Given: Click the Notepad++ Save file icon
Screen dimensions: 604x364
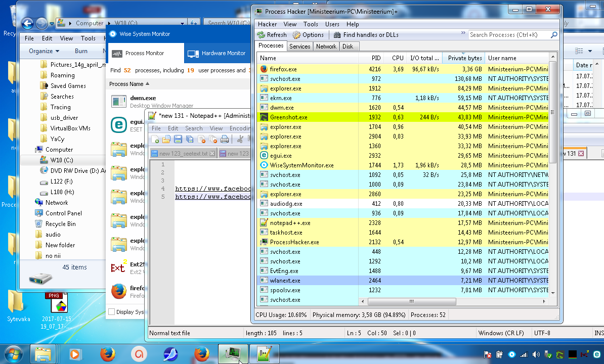Looking at the screenshot, I should 178,140.
